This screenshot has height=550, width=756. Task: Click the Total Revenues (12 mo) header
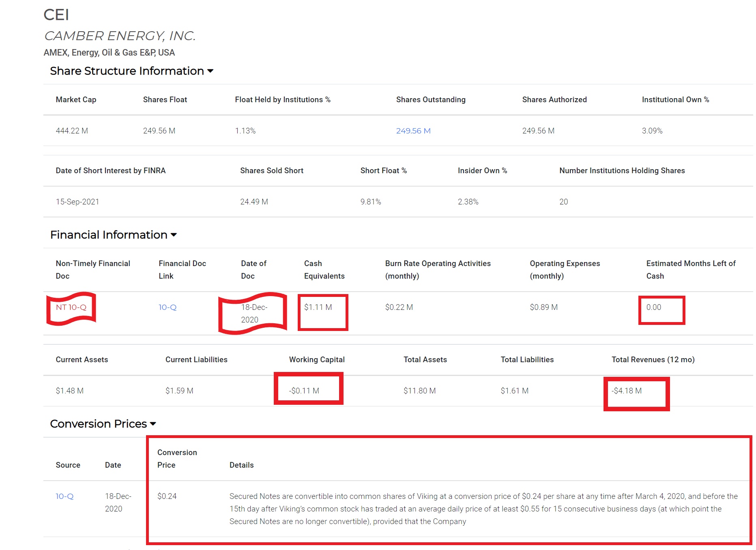click(653, 360)
